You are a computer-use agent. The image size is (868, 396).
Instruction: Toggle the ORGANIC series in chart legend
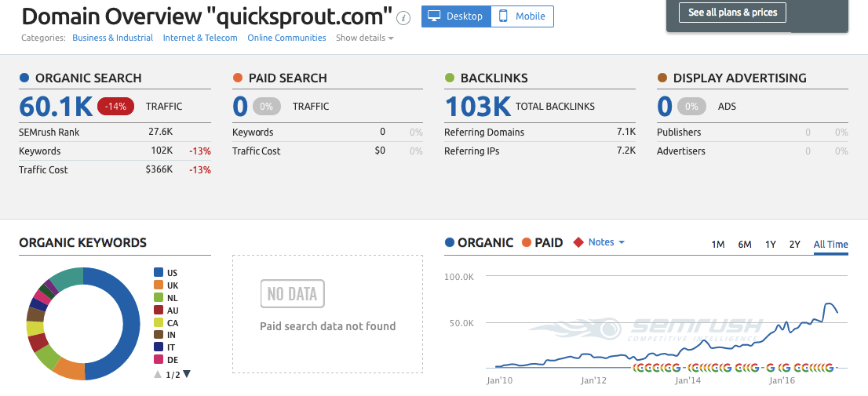pyautogui.click(x=479, y=242)
